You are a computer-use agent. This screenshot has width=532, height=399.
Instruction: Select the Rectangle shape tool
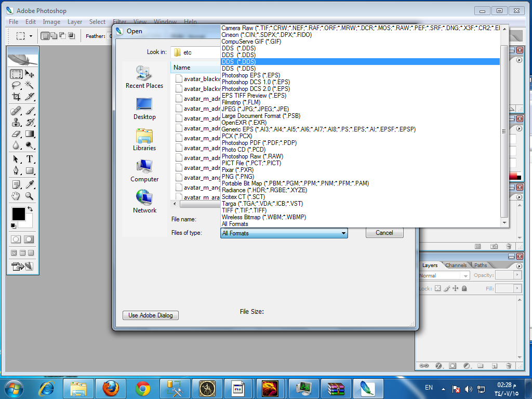30,170
